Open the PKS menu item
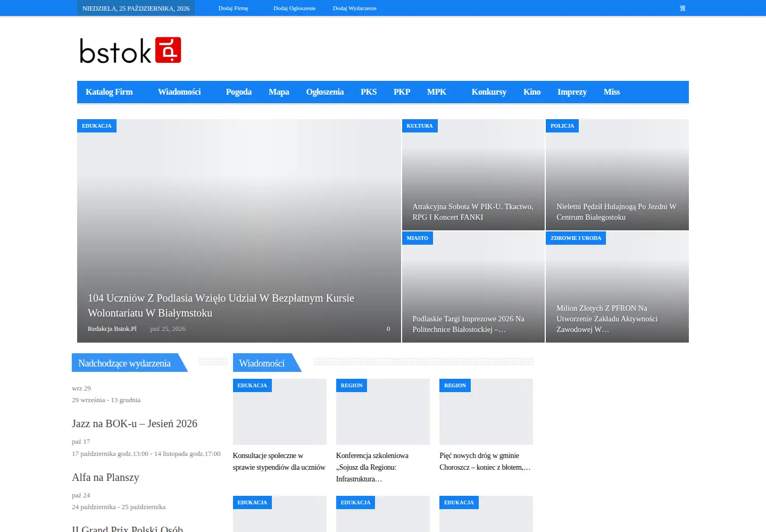The height and width of the screenshot is (532, 766). tap(369, 92)
